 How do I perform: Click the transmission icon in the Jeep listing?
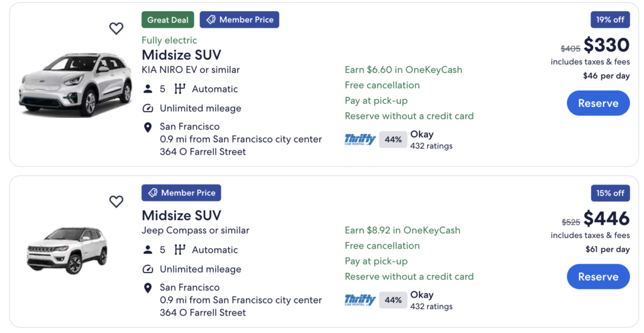click(x=180, y=250)
